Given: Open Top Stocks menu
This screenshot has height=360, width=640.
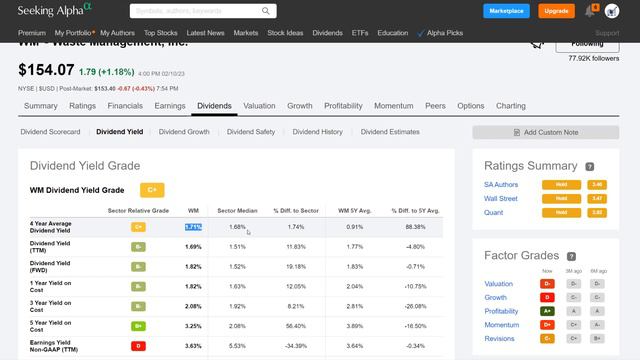Looking at the screenshot, I should click(160, 33).
